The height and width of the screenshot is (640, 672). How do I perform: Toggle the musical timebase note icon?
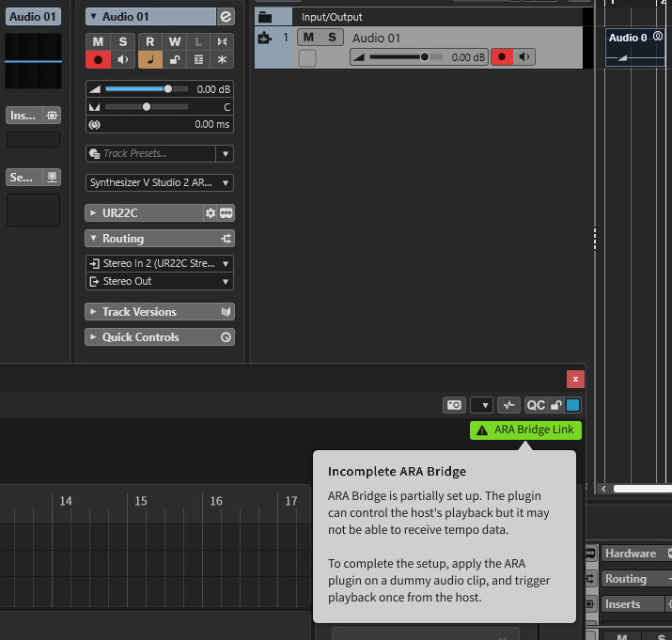[x=149, y=59]
